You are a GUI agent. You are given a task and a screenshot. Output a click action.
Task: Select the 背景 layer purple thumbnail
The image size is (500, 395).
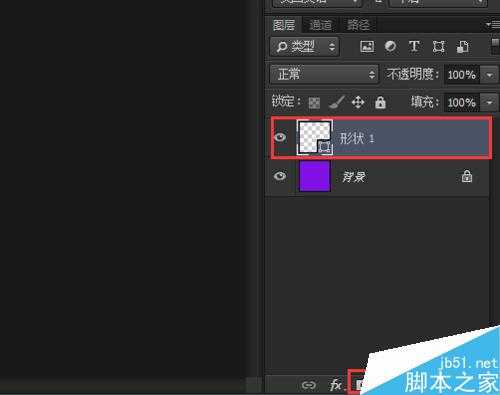315,176
